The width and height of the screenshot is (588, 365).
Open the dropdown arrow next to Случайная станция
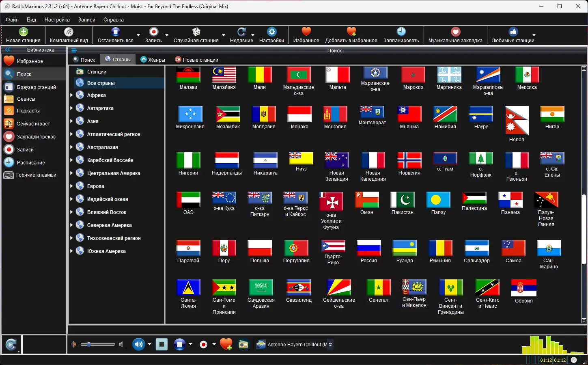tap(224, 35)
